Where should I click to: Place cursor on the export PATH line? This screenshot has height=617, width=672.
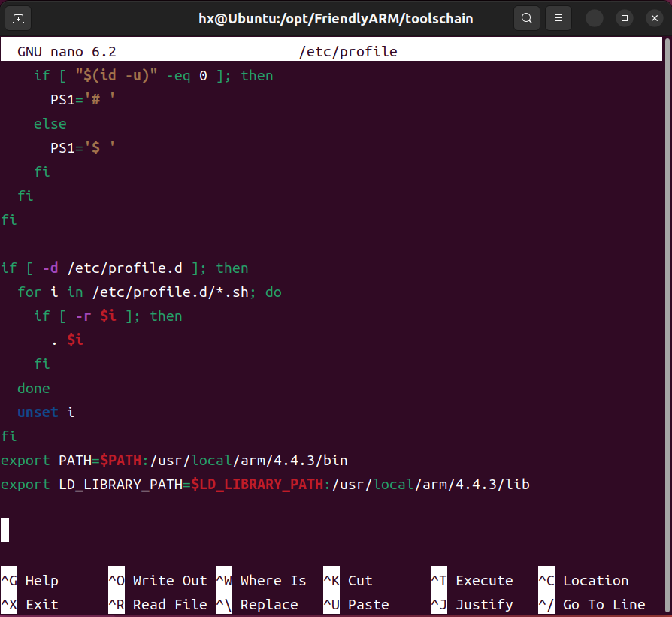174,461
